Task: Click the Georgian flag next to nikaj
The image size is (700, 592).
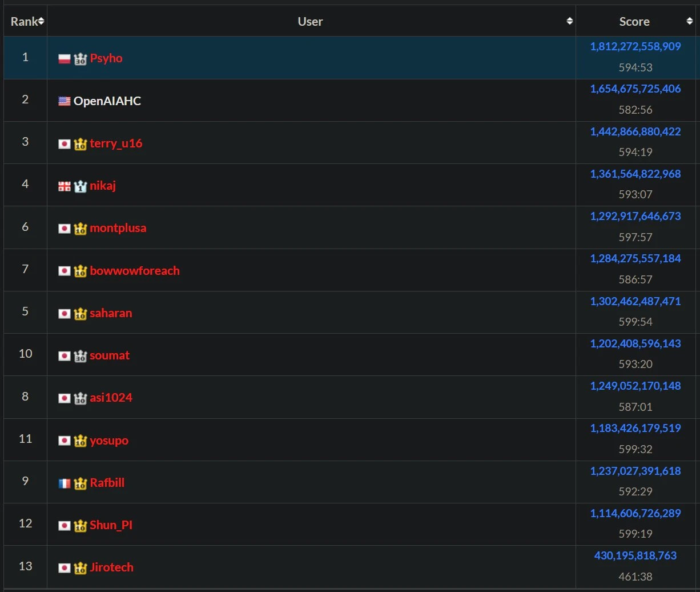Action: [x=65, y=185]
